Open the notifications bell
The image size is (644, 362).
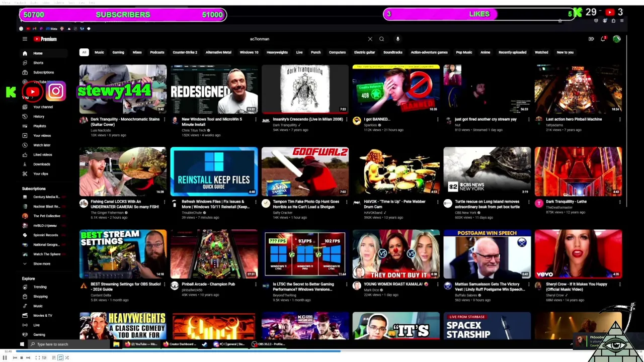point(603,39)
